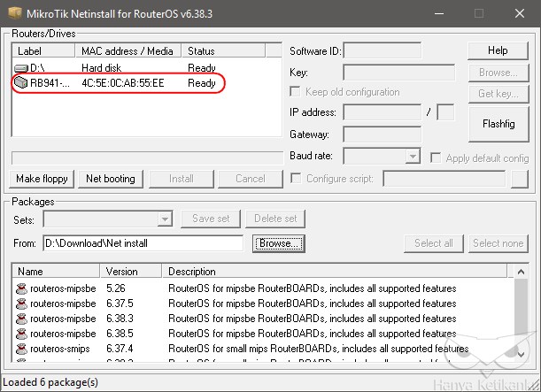Viewport: 541px width, 392px height.
Task: Click the routeros-mipsbe 6.38.5 package icon
Action: (x=21, y=334)
